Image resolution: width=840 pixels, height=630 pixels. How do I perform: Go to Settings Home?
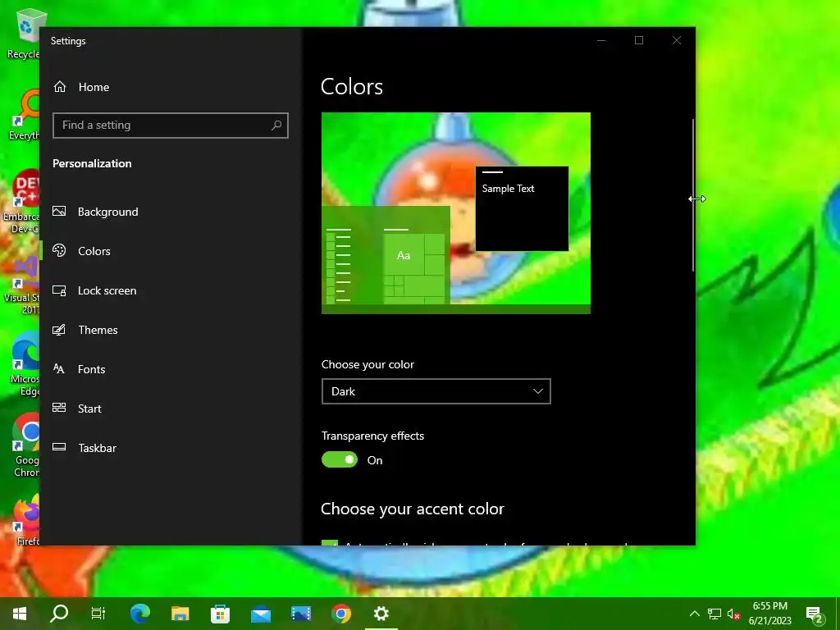tap(81, 87)
